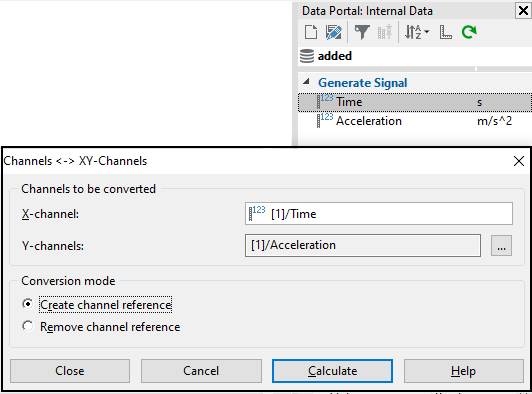This screenshot has width=532, height=394.
Task: Click the sort A-Z icon
Action: pos(413,32)
